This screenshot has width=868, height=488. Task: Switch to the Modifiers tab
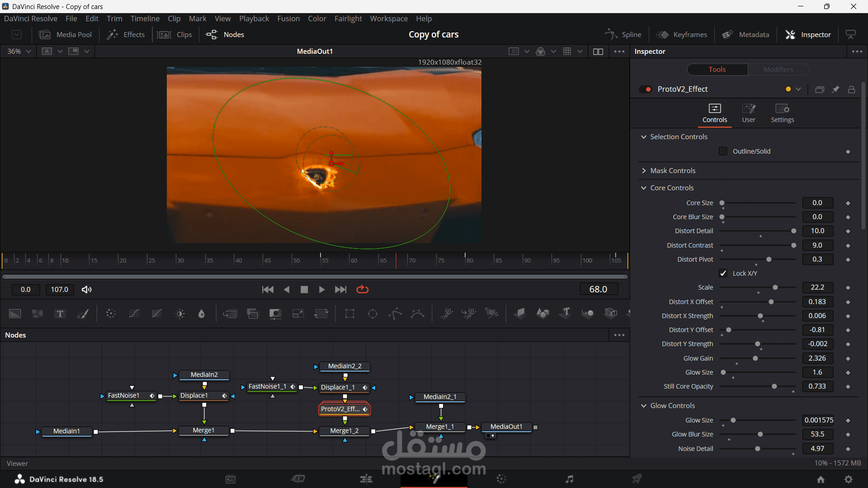(778, 70)
